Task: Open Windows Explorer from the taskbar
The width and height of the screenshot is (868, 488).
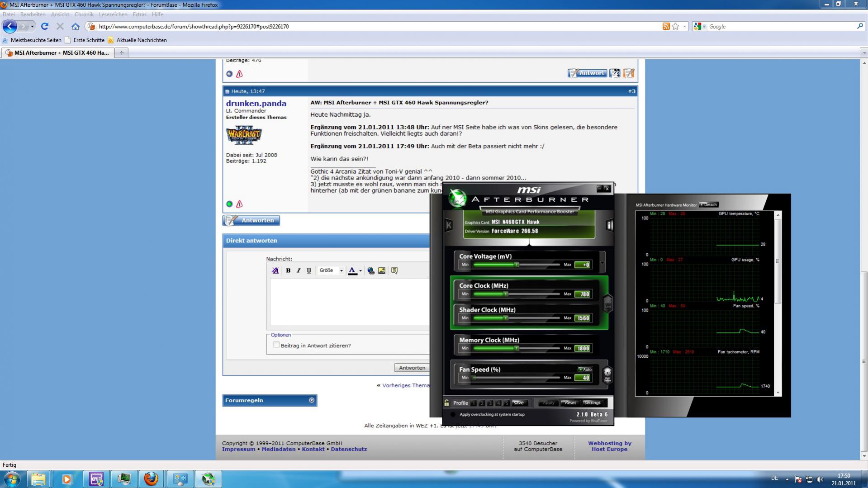Action: coord(38,479)
